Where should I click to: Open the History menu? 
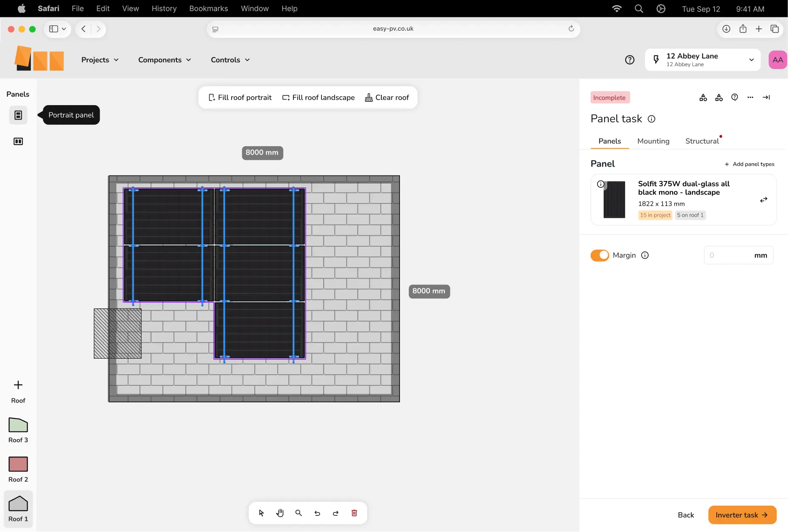click(164, 8)
